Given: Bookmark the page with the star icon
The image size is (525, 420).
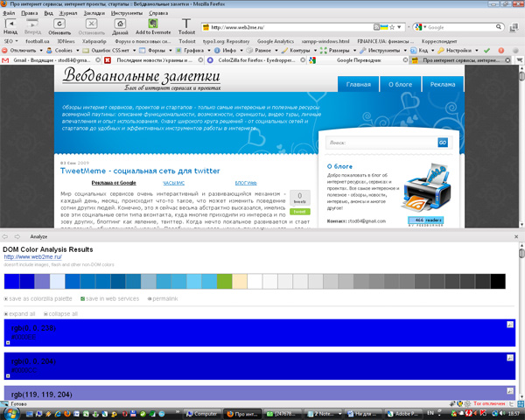Looking at the screenshot, I should tap(392, 27).
